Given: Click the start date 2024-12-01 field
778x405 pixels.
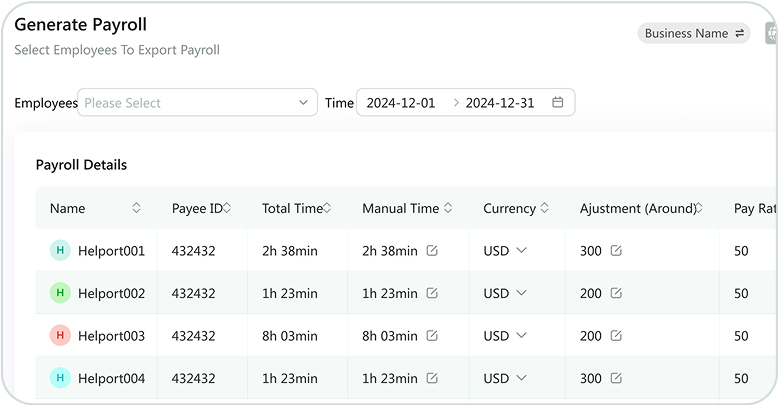Looking at the screenshot, I should tap(401, 102).
